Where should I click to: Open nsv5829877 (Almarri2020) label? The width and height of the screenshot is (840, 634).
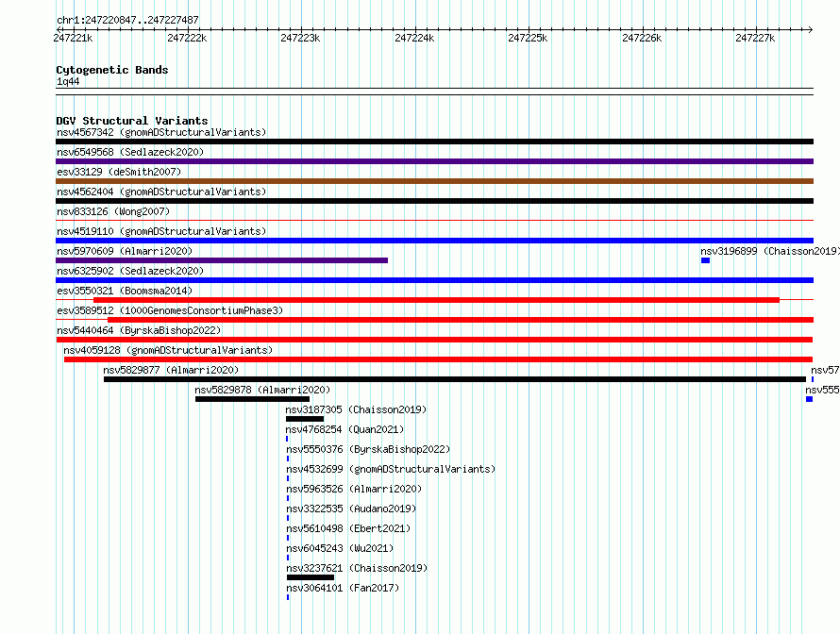171,370
